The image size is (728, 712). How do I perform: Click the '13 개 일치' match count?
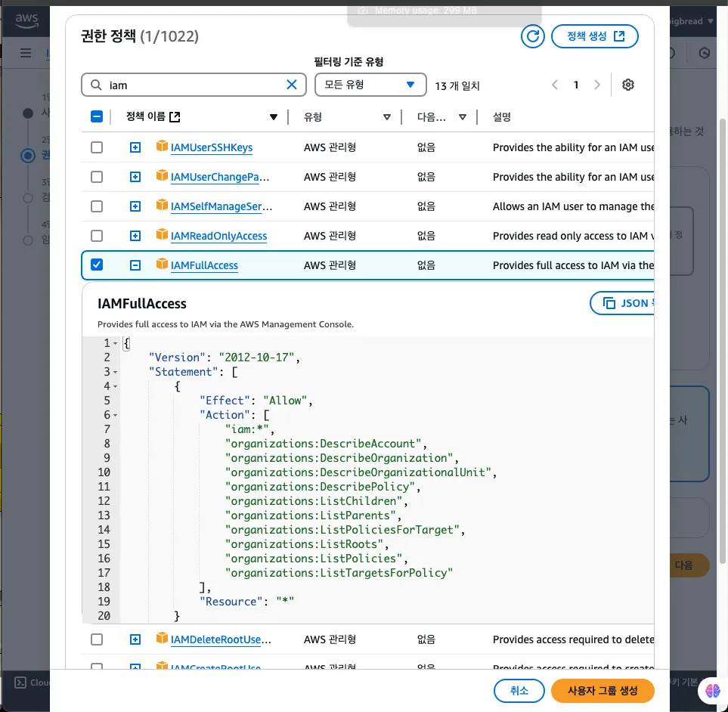tap(457, 86)
